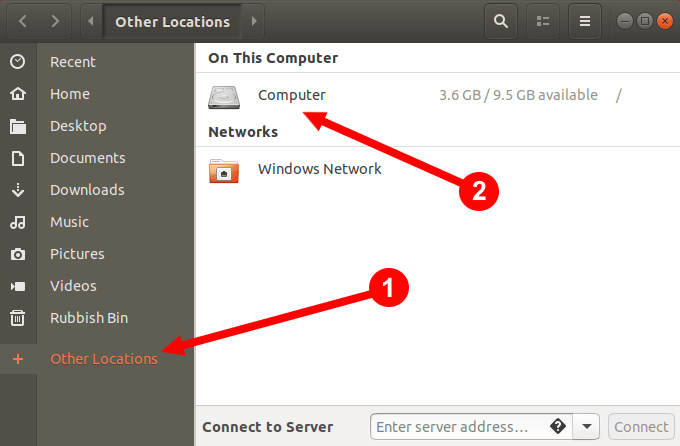Open the Windows Network folder
Image resolution: width=680 pixels, height=446 pixels.
tap(319, 169)
